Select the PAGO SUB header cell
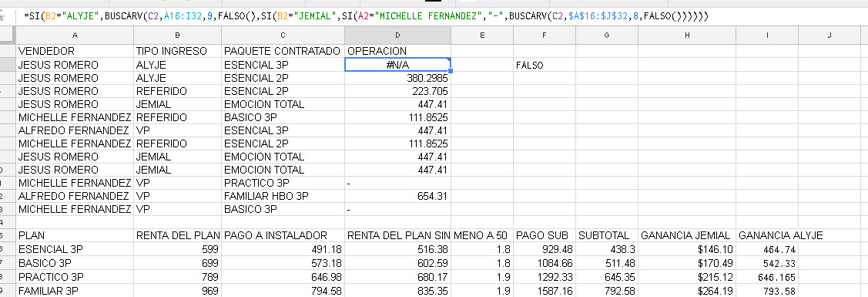 pos(545,235)
